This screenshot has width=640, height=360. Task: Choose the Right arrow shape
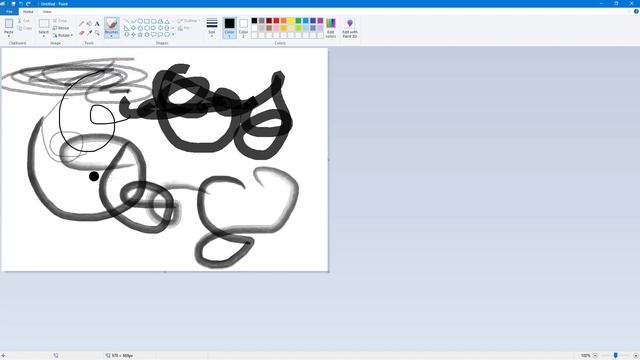[x=153, y=28]
